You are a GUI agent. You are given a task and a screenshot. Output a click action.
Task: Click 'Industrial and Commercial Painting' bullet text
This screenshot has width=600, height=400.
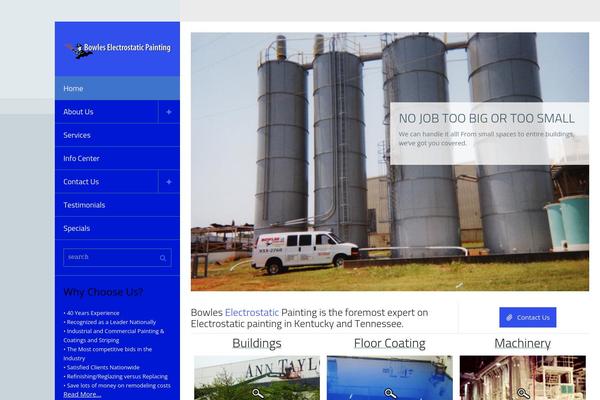coord(114,336)
